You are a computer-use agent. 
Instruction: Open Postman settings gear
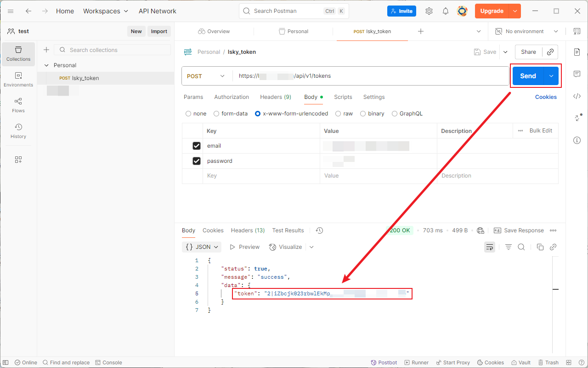pos(429,11)
